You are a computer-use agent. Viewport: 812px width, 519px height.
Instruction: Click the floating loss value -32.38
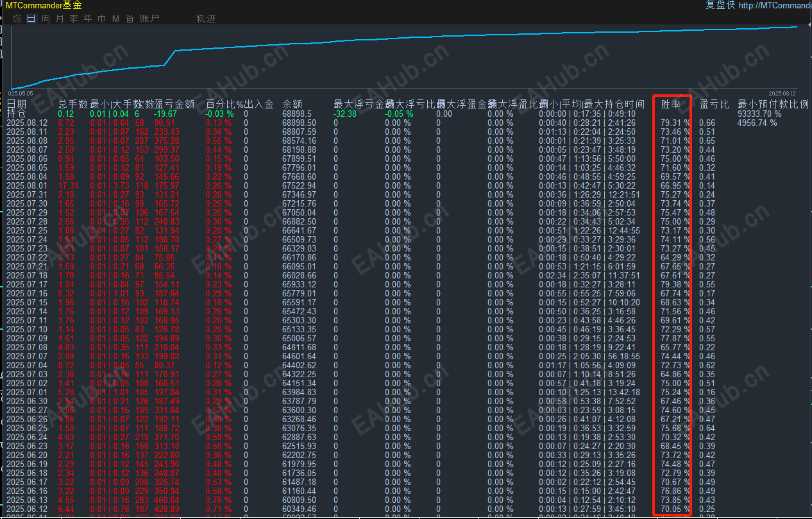pyautogui.click(x=345, y=114)
